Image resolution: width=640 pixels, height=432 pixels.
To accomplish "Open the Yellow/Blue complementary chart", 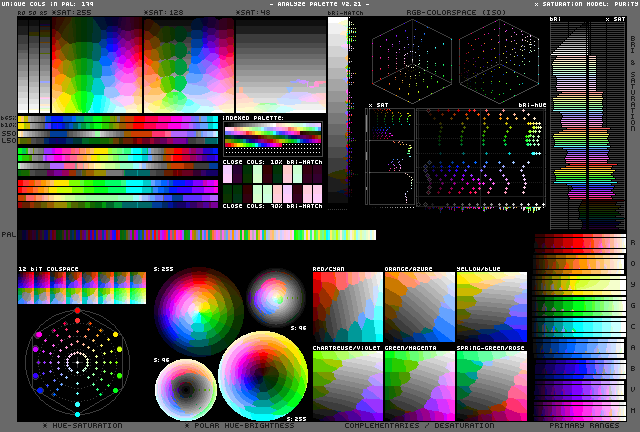I will click(491, 306).
